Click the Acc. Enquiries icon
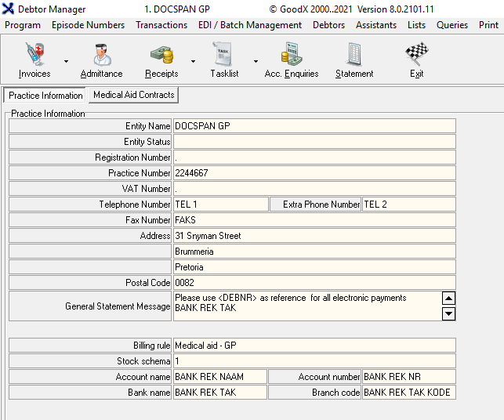This screenshot has height=420, width=504. coord(292,56)
